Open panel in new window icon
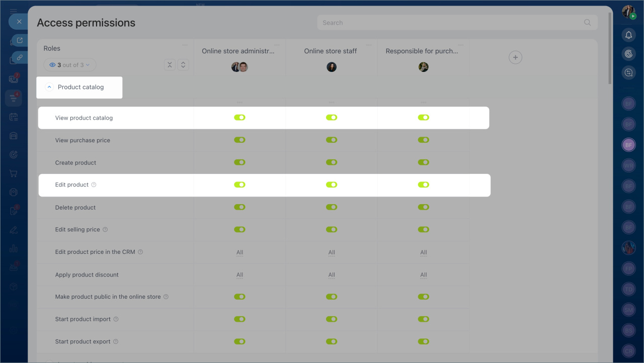 [x=20, y=41]
